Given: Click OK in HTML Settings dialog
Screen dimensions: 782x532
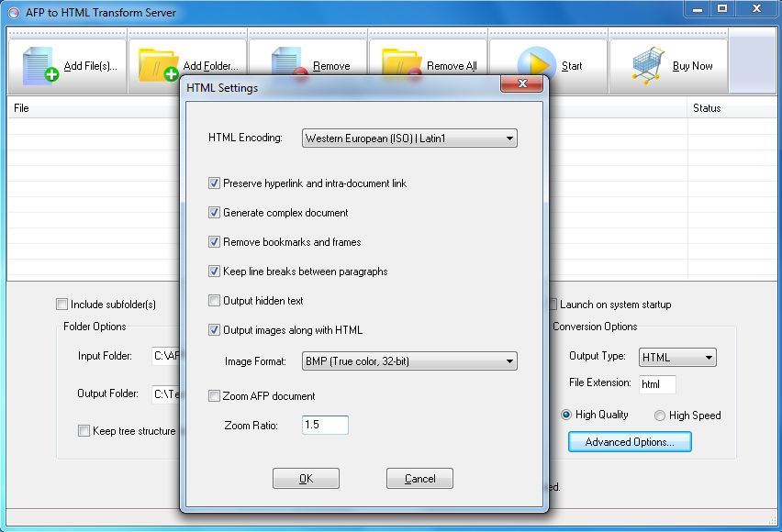Looking at the screenshot, I should (306, 479).
